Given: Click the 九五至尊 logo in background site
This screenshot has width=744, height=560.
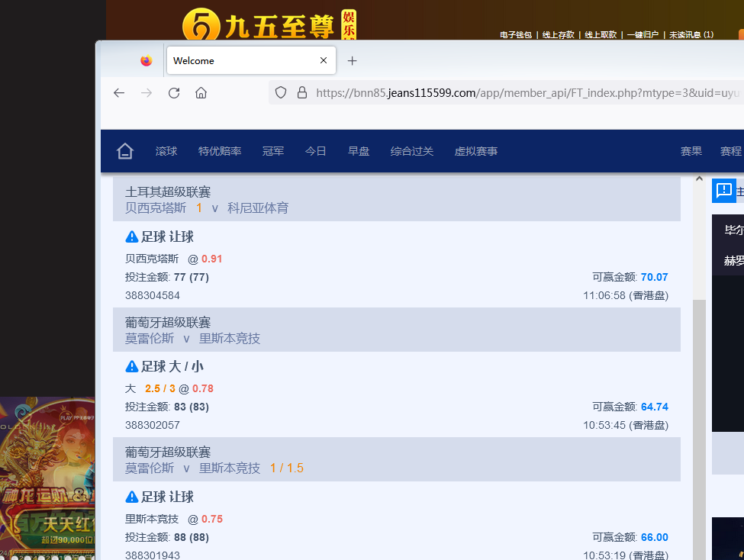Looking at the screenshot, I should coord(269,24).
